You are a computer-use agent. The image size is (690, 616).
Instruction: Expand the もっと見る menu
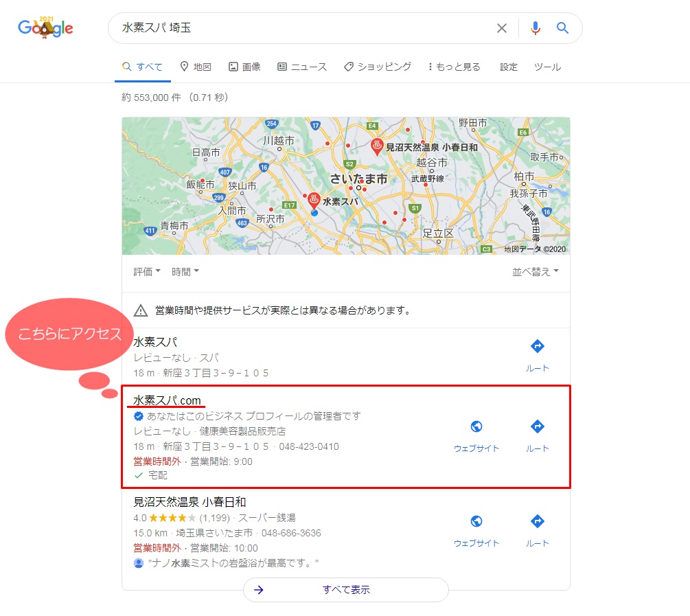tap(454, 67)
